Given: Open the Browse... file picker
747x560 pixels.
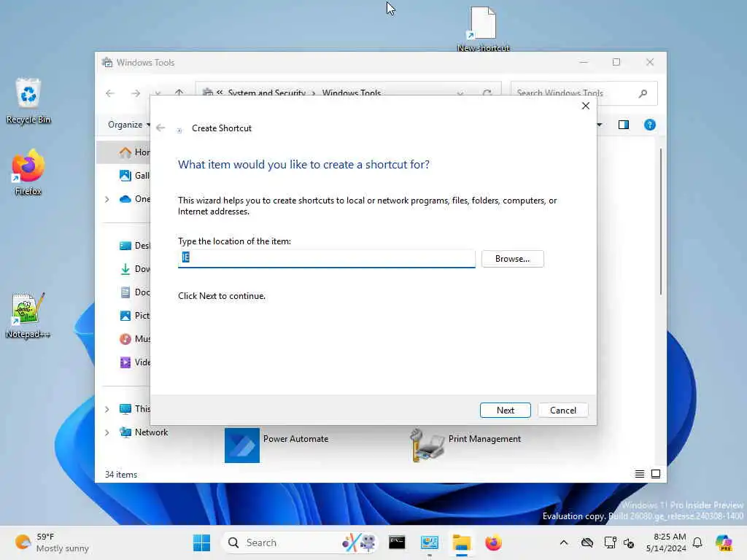Looking at the screenshot, I should [512, 259].
